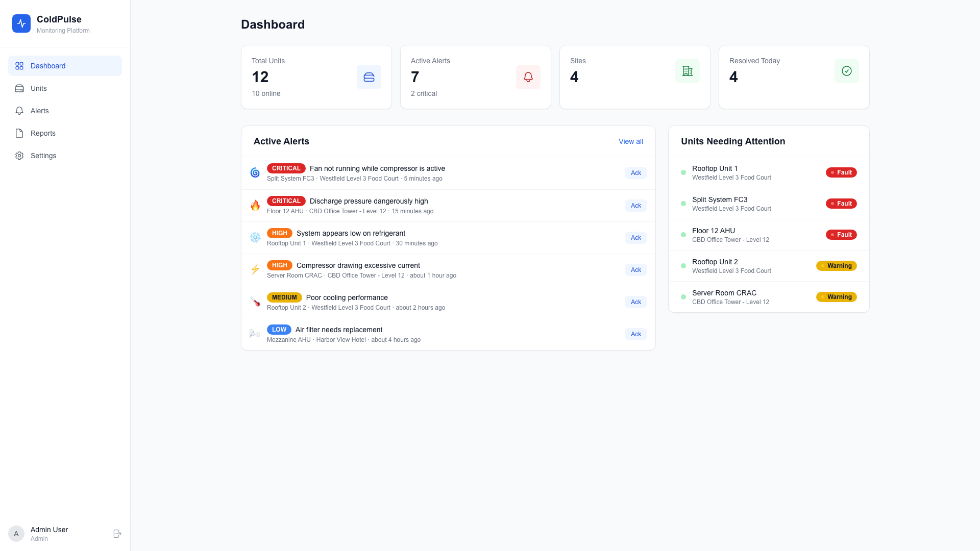
Task: Click the fan swirl icon on fan-not-running alert
Action: 255,173
